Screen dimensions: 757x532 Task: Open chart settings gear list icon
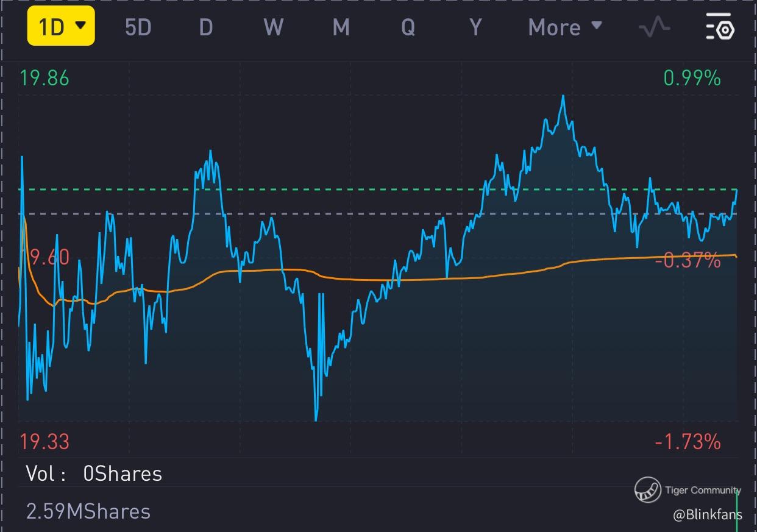[x=720, y=27]
